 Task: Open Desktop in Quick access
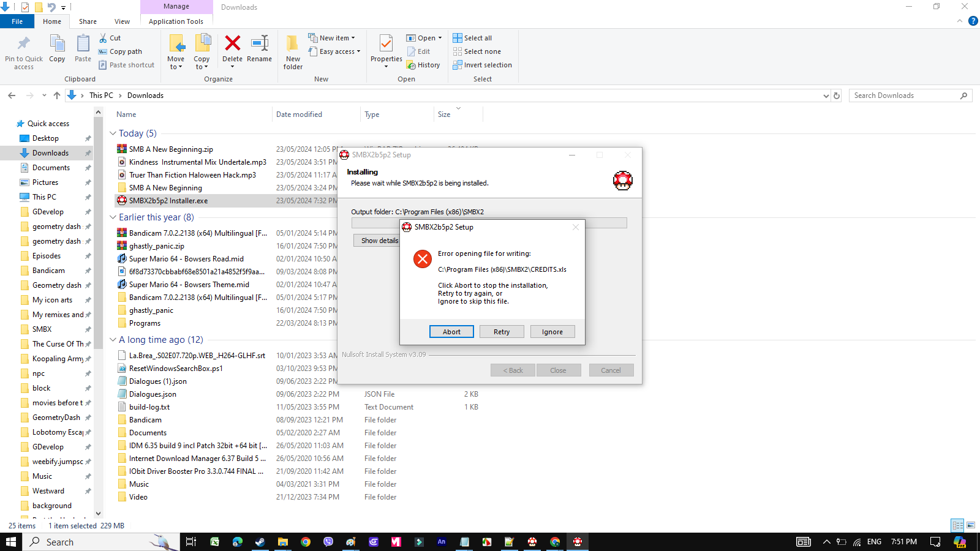point(45,138)
